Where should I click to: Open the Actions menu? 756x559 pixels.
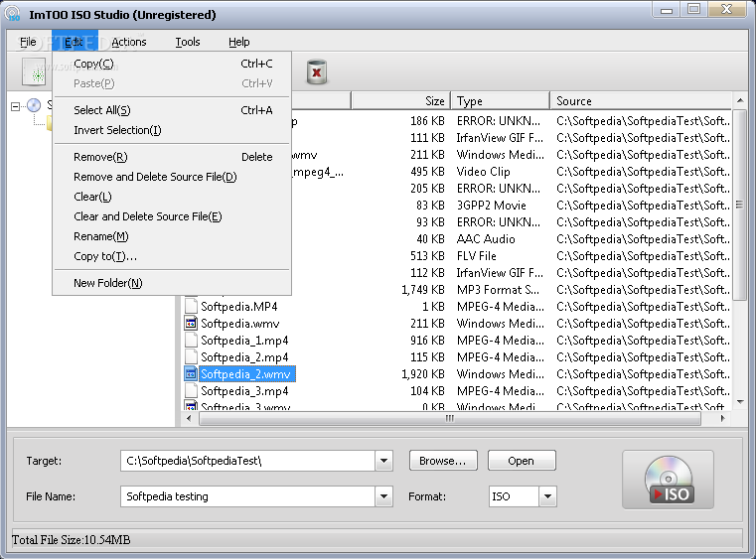[x=129, y=42]
